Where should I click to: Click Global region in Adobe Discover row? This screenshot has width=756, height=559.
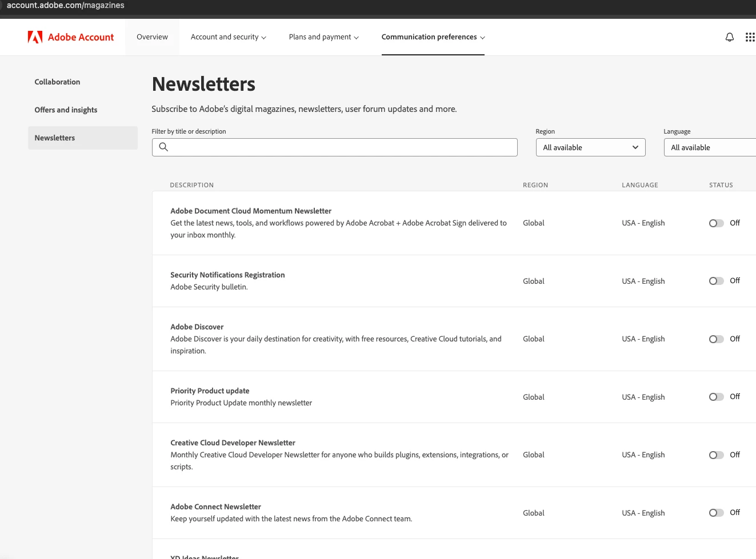[534, 339]
